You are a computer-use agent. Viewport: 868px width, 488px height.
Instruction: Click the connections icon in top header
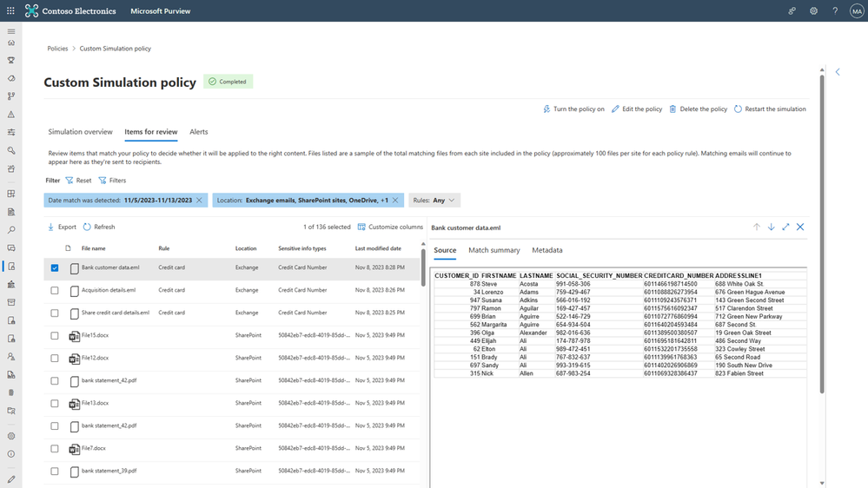(x=792, y=10)
